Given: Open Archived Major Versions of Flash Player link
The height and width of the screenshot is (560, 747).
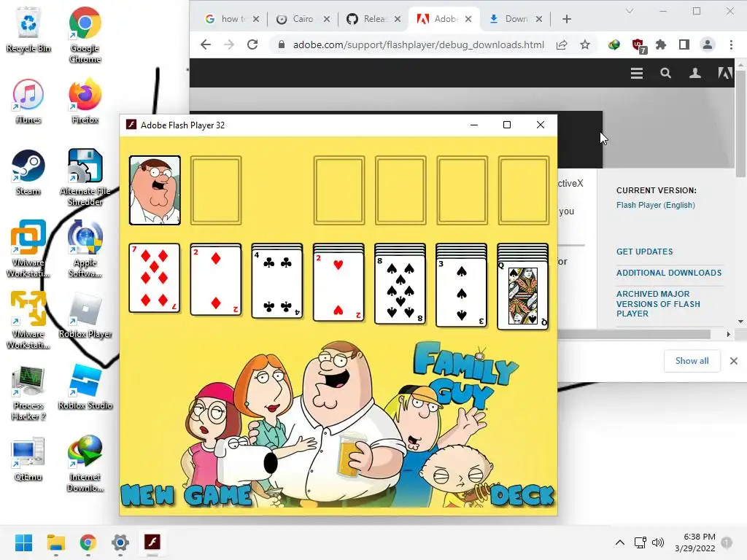Looking at the screenshot, I should pyautogui.click(x=659, y=304).
